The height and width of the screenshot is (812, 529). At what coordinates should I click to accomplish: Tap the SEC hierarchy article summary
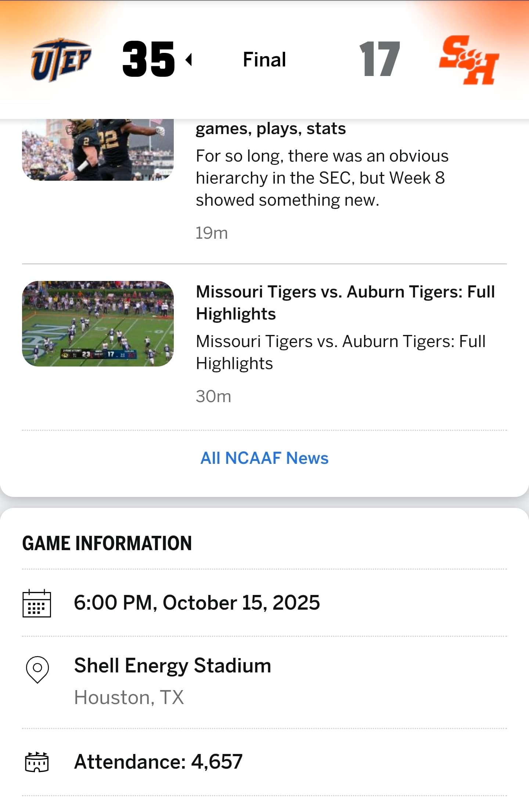tap(322, 178)
